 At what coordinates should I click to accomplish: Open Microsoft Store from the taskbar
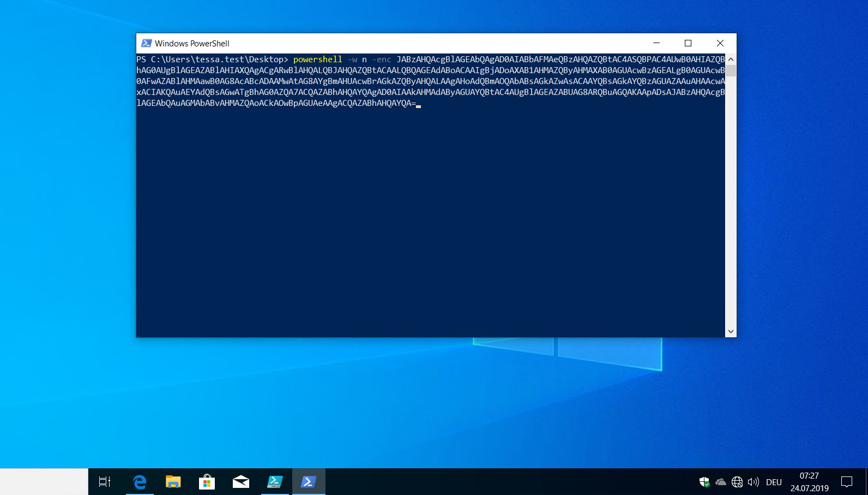click(x=207, y=482)
